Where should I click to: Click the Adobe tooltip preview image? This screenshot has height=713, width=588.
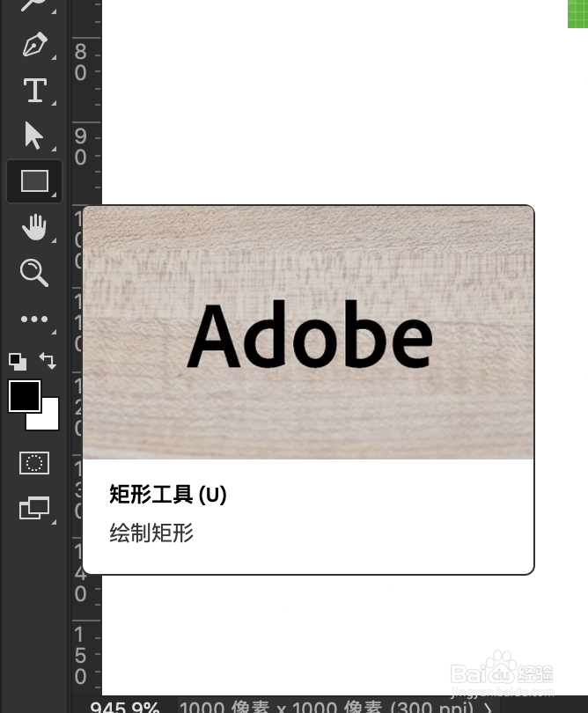coord(308,333)
